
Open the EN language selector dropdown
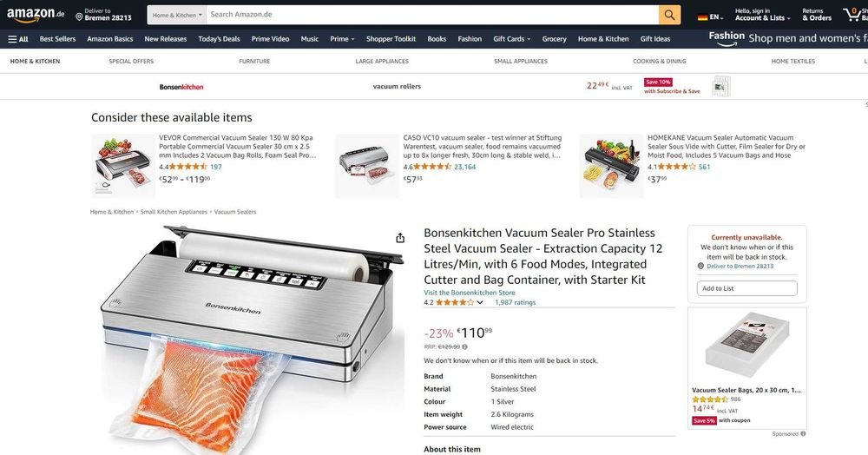[x=711, y=17]
